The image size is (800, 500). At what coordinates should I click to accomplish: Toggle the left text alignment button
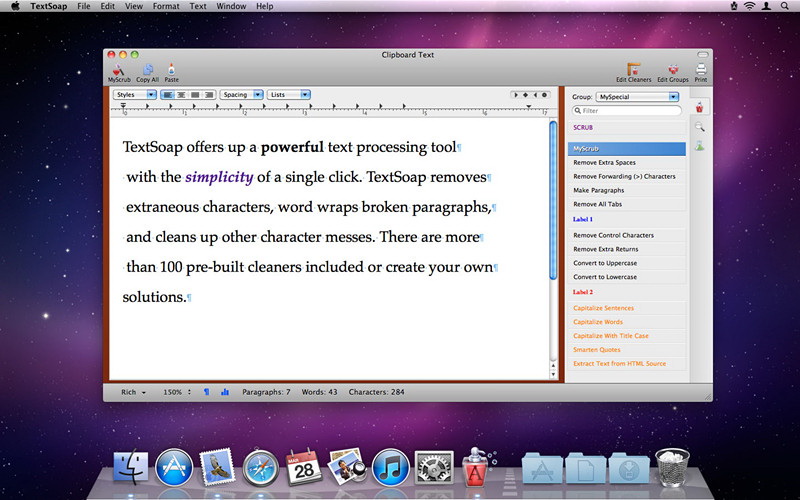coord(167,95)
